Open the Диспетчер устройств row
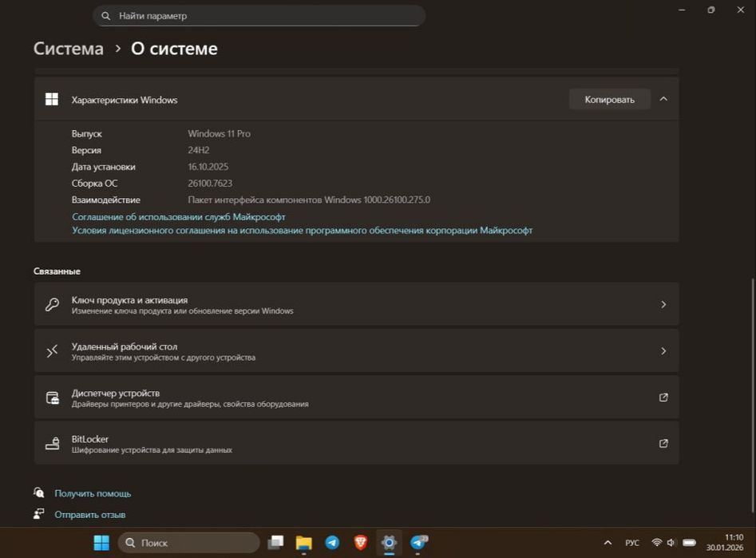The image size is (756, 558). click(356, 398)
